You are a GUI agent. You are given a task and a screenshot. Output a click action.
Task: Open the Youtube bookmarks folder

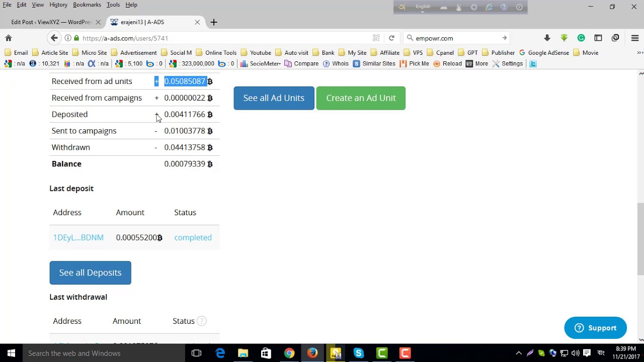coord(256,53)
